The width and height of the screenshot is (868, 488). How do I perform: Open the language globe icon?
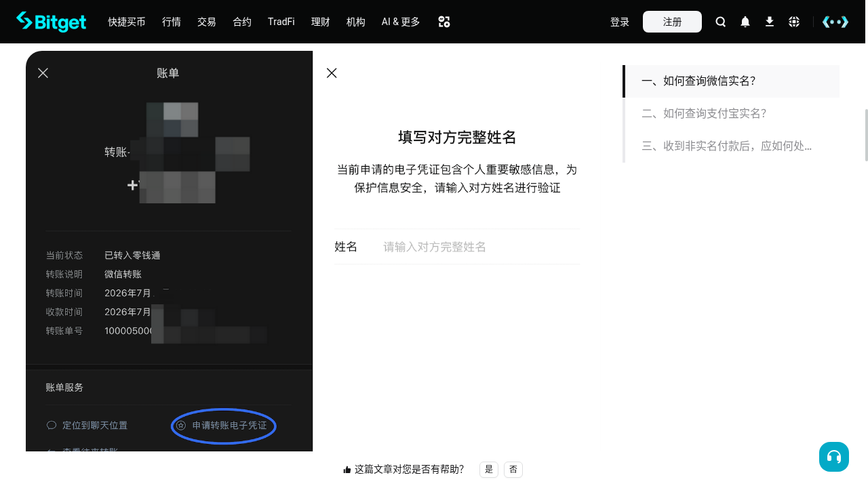(794, 22)
